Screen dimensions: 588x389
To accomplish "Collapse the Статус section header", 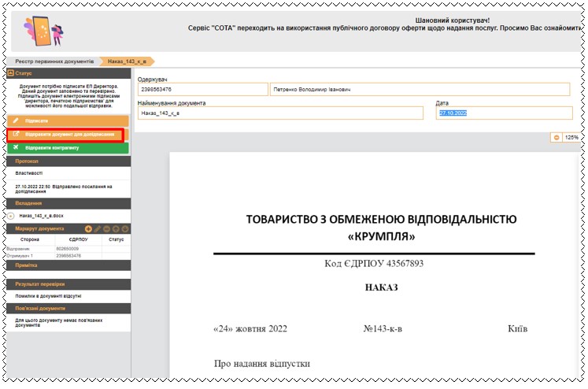I will 68,73.
